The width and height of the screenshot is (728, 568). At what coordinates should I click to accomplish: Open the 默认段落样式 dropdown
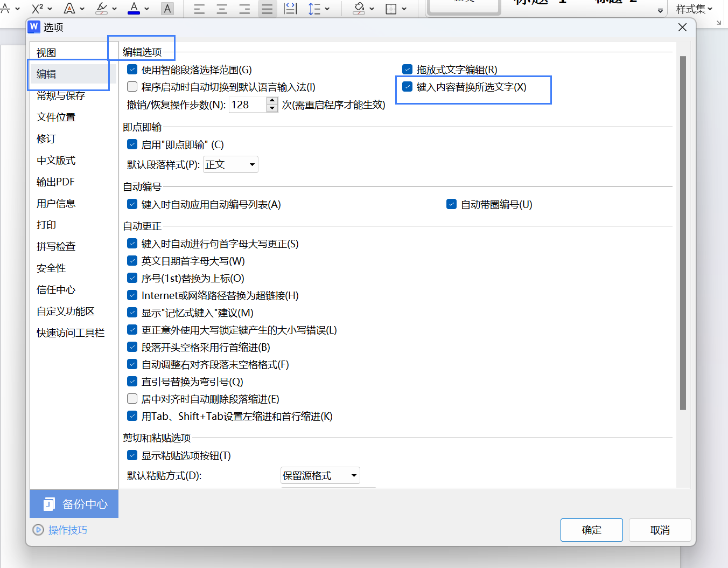point(230,164)
